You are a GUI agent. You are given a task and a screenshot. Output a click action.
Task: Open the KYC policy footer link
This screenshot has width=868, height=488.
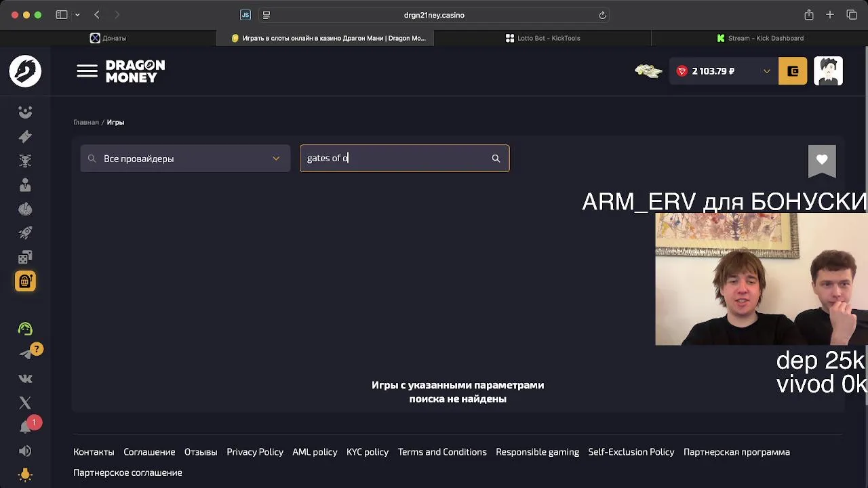point(368,452)
